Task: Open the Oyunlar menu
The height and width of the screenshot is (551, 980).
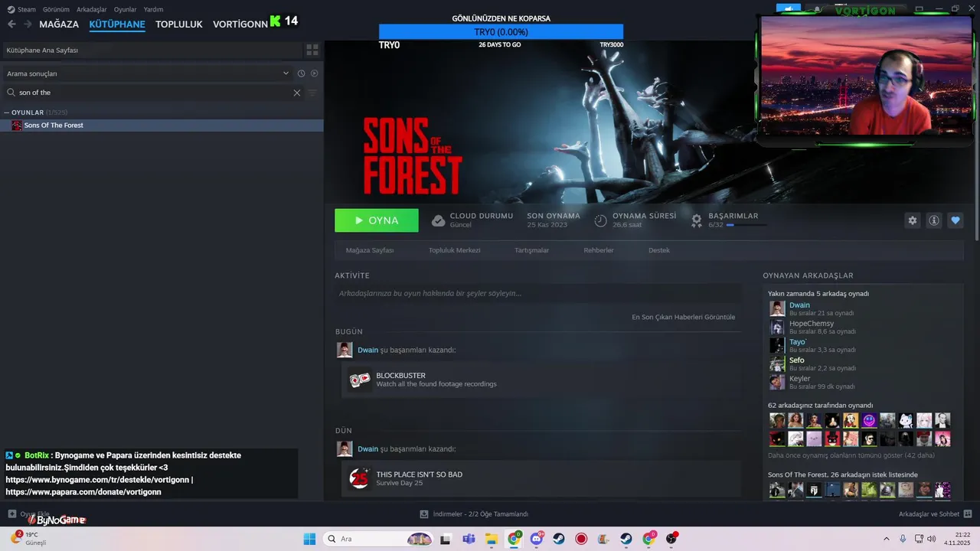Action: tap(126, 9)
